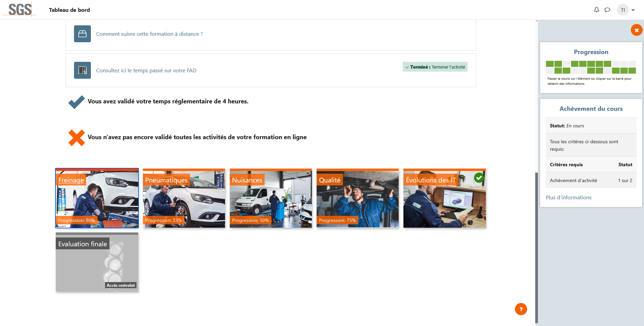Click the orange help question mark button

(521, 309)
